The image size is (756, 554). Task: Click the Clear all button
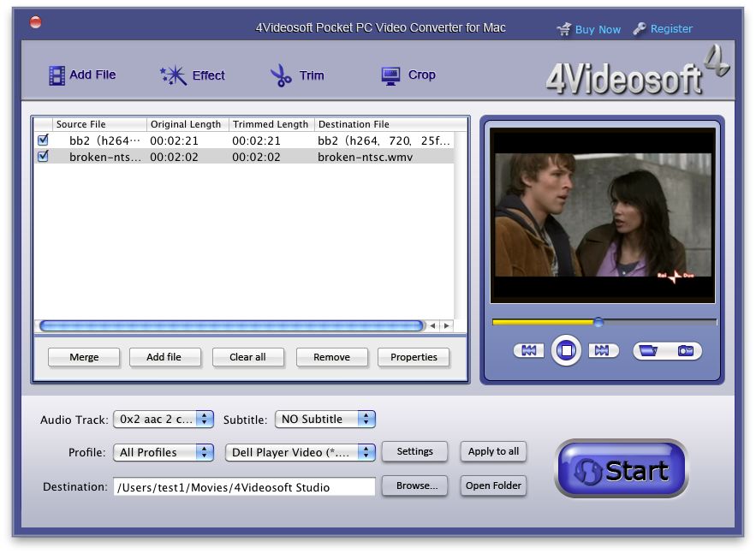247,357
